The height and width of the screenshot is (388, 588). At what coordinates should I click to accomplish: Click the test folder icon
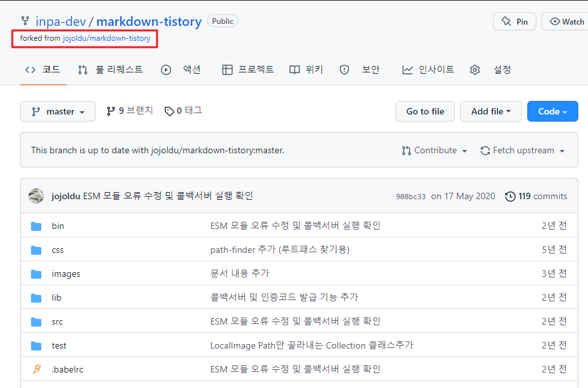36,346
